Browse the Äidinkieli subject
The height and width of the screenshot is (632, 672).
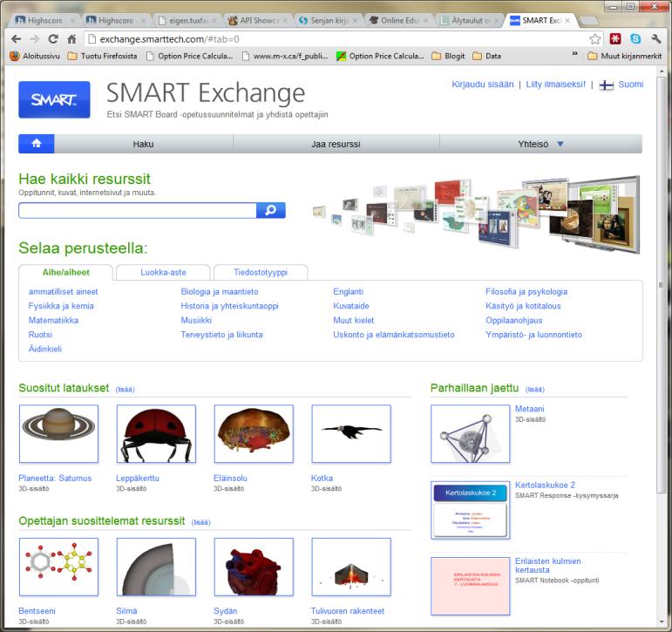point(45,349)
